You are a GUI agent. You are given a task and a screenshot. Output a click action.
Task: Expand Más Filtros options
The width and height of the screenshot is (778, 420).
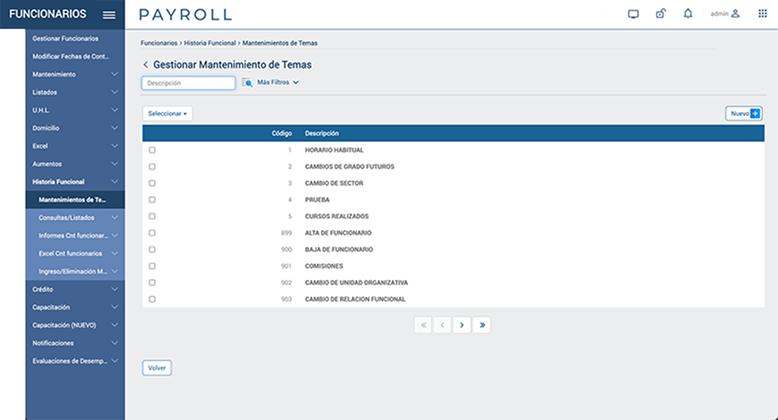click(x=278, y=83)
